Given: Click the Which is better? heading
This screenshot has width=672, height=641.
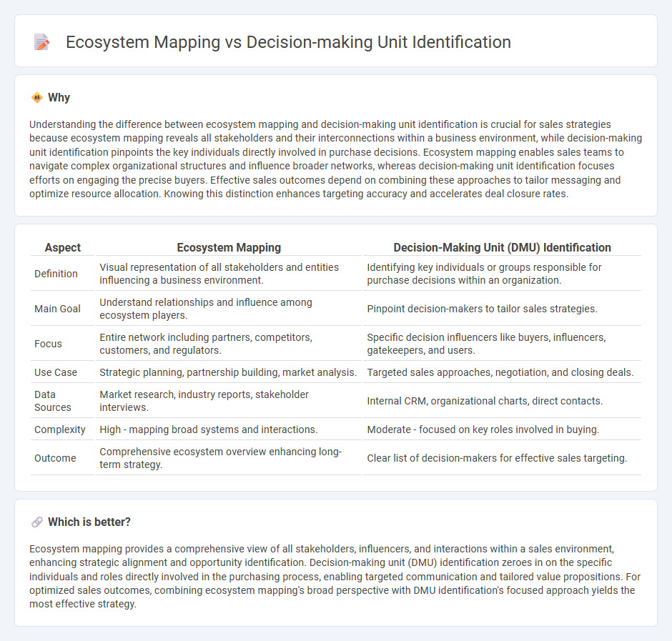Looking at the screenshot, I should click(x=89, y=522).
